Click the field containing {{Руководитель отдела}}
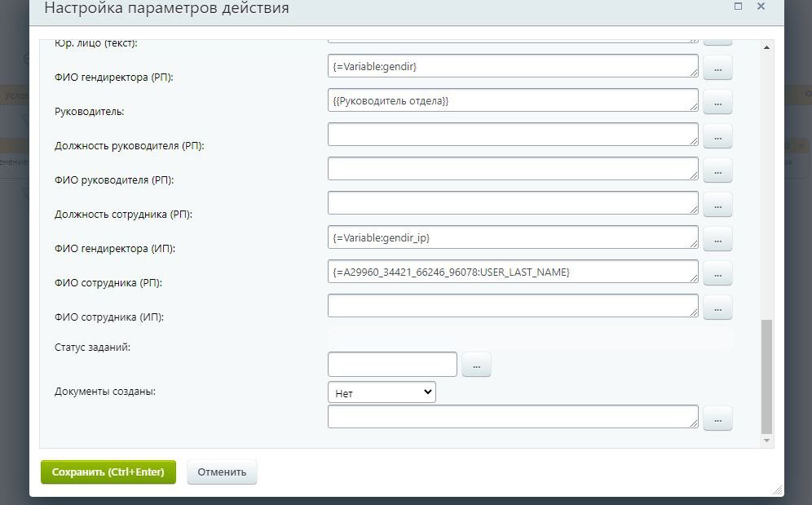Image resolution: width=812 pixels, height=505 pixels. coord(513,100)
